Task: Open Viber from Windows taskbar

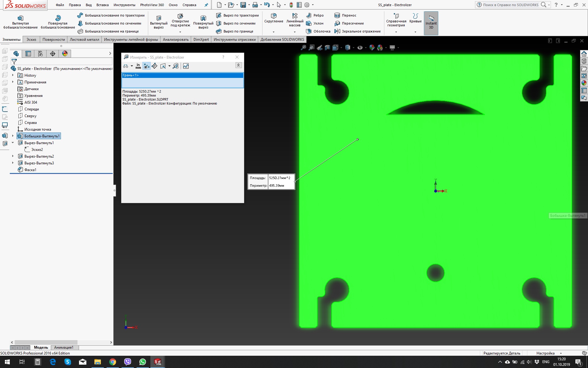Action: coord(128,362)
